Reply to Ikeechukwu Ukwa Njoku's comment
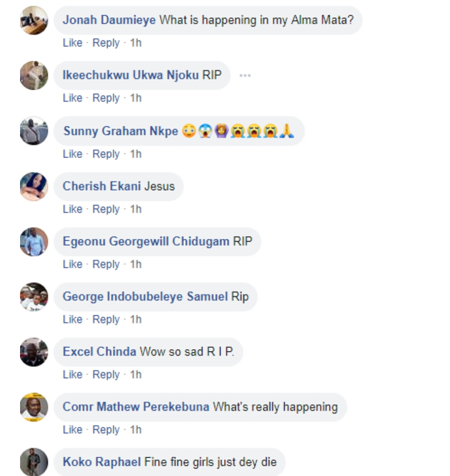The width and height of the screenshot is (450, 476). pyautogui.click(x=106, y=98)
